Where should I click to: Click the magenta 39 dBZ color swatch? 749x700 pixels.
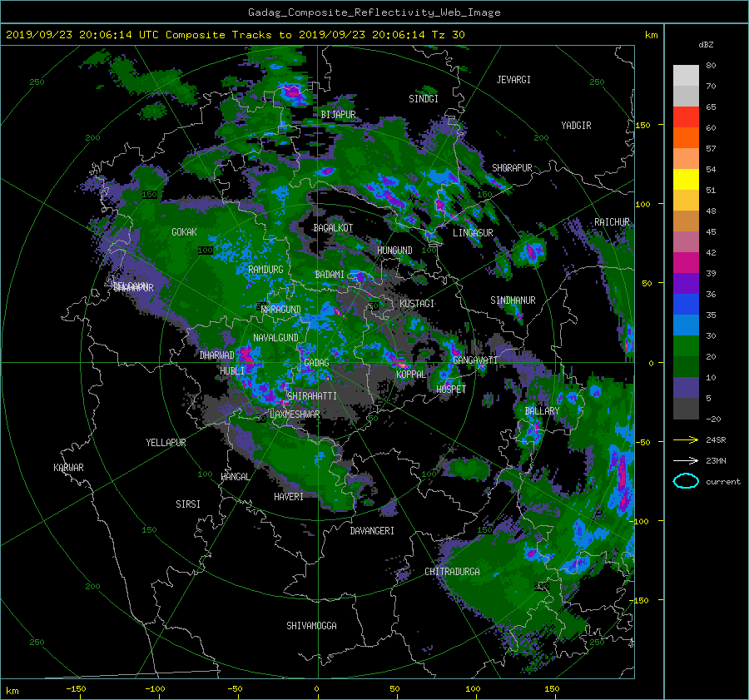click(x=686, y=263)
